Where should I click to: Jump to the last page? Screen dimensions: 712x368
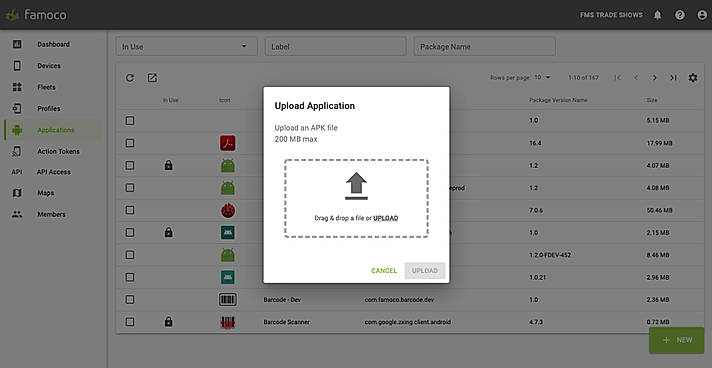click(673, 78)
